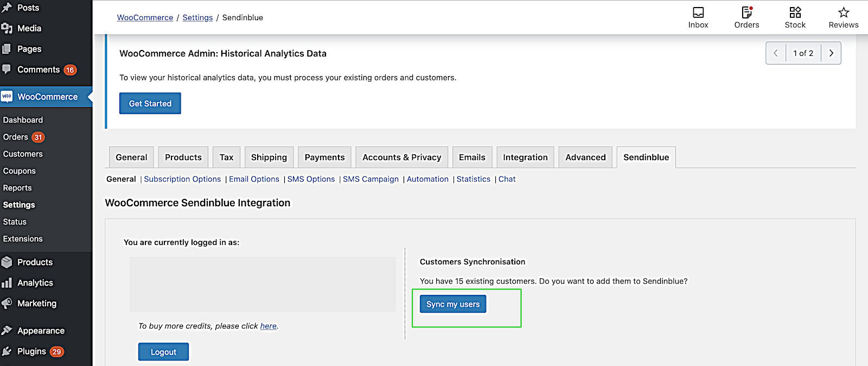This screenshot has height=366, width=868.
Task: Click the Logout button
Action: click(x=163, y=352)
